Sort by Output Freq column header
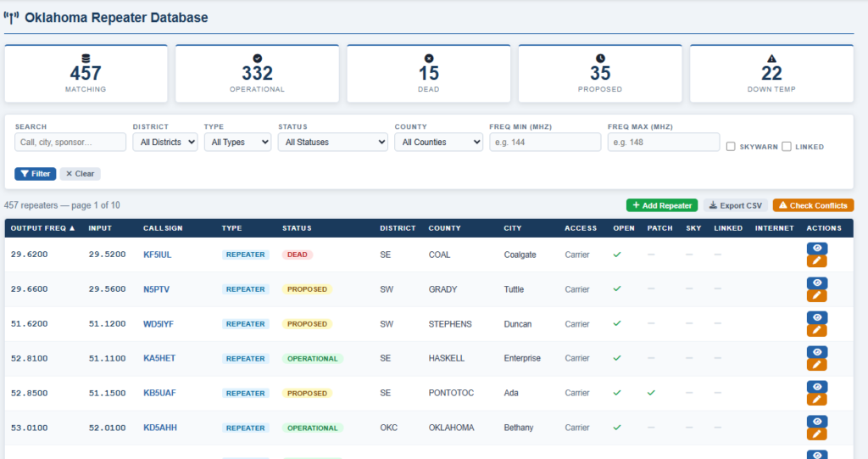 42,228
